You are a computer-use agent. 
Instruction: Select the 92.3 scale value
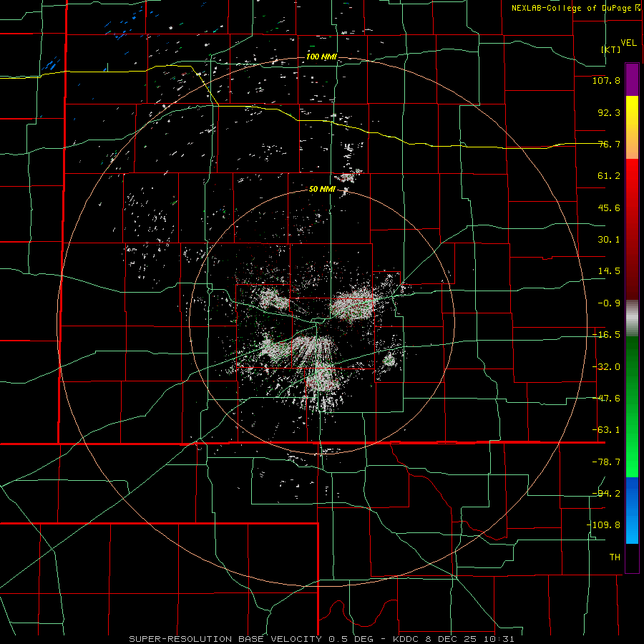[609, 112]
